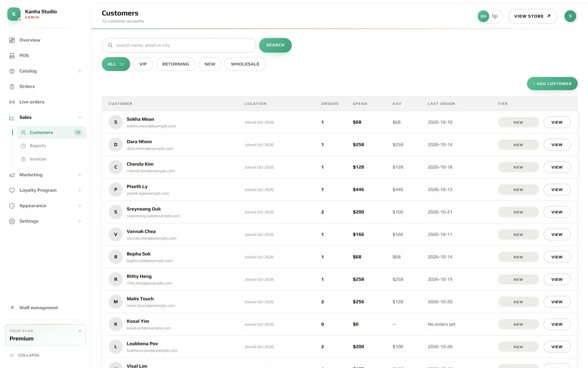Click the Staff management arrow icon
Viewport: 588px width, 368px height.
pyautogui.click(x=12, y=308)
